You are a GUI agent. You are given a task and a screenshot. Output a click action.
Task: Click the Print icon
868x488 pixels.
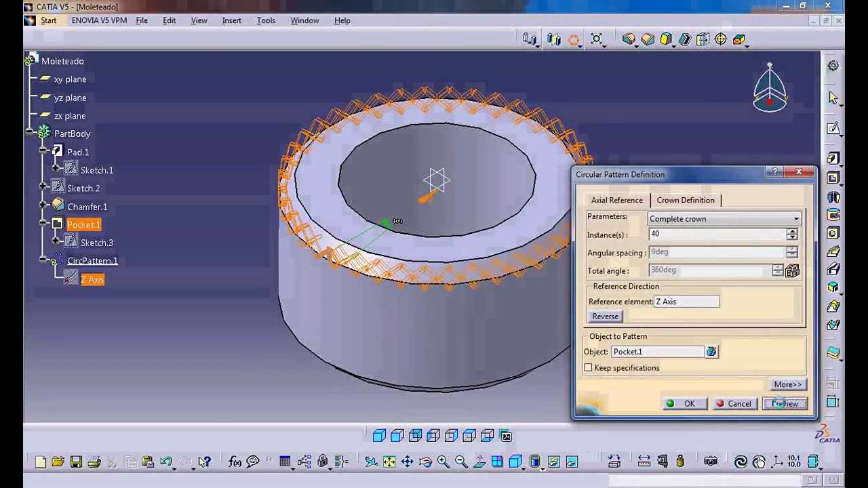(x=94, y=462)
